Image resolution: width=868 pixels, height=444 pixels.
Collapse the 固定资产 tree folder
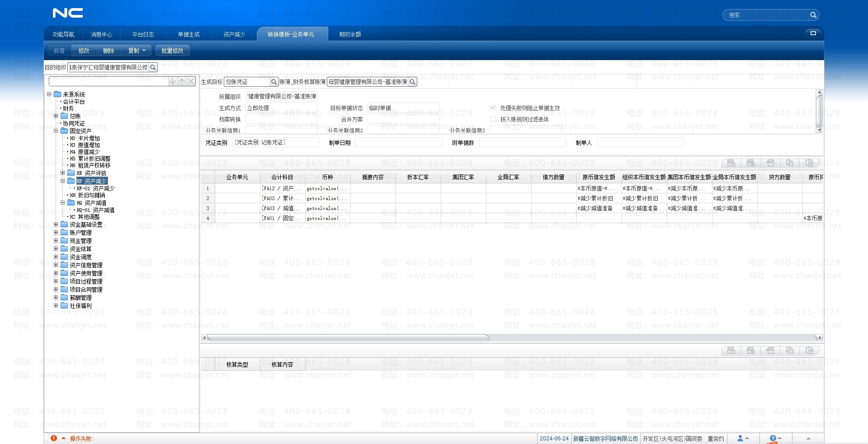point(56,131)
